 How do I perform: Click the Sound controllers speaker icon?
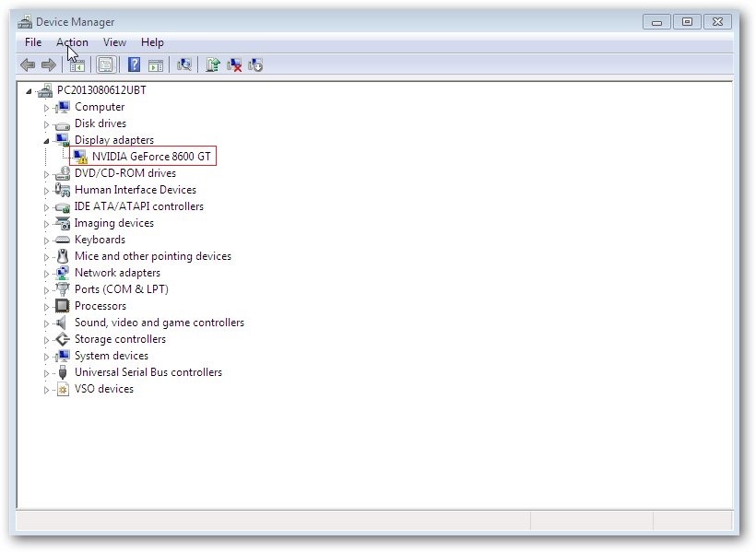point(61,323)
